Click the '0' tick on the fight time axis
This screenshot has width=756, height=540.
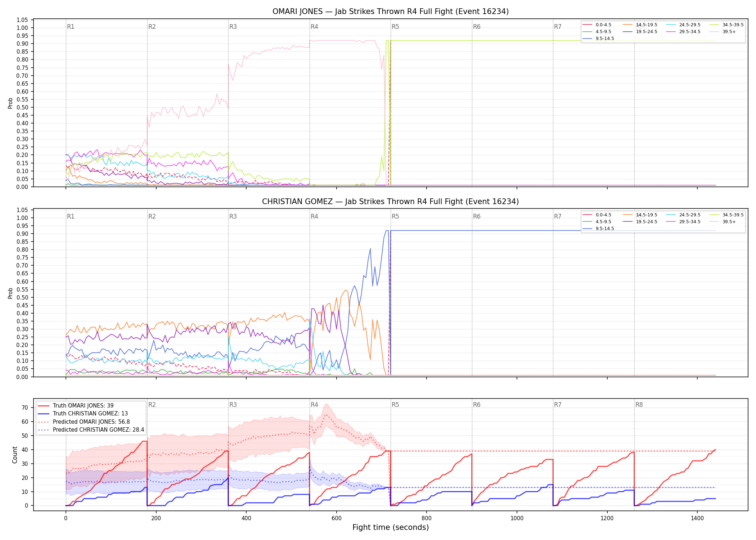pyautogui.click(x=66, y=518)
